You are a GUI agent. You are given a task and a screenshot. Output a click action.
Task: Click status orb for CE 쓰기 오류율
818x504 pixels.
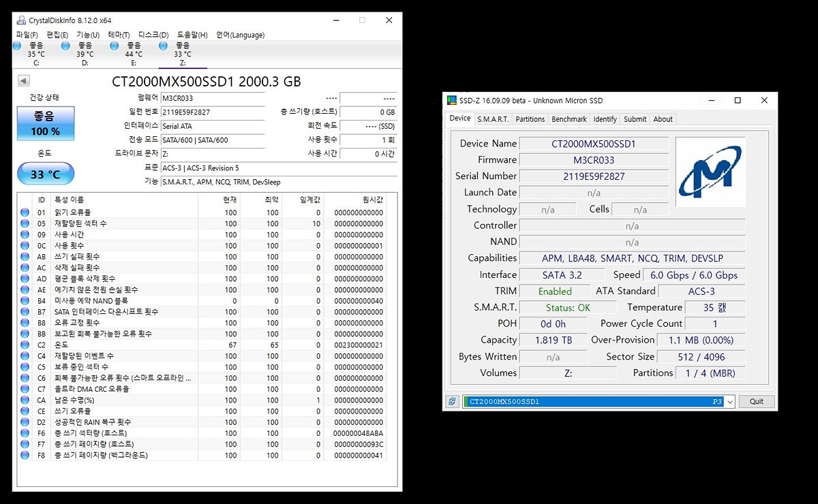pos(25,411)
